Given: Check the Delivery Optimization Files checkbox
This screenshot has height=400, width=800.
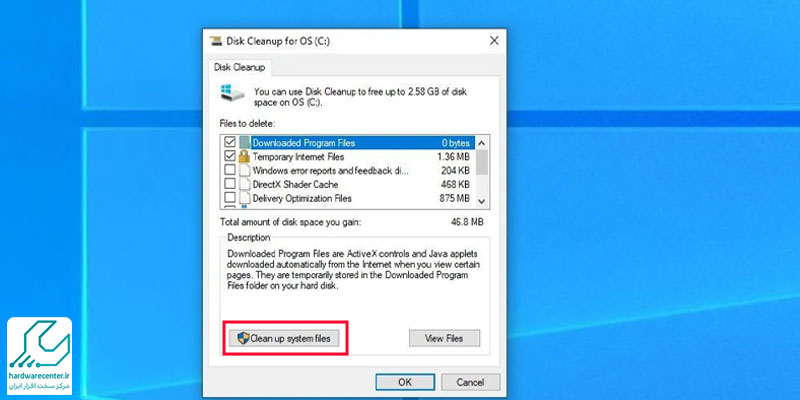Looking at the screenshot, I should pyautogui.click(x=230, y=199).
